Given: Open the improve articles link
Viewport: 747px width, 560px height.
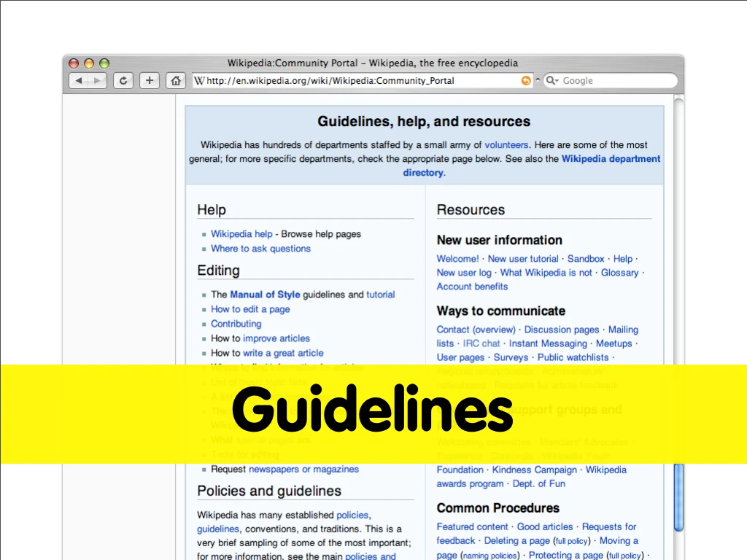Looking at the screenshot, I should [x=276, y=338].
